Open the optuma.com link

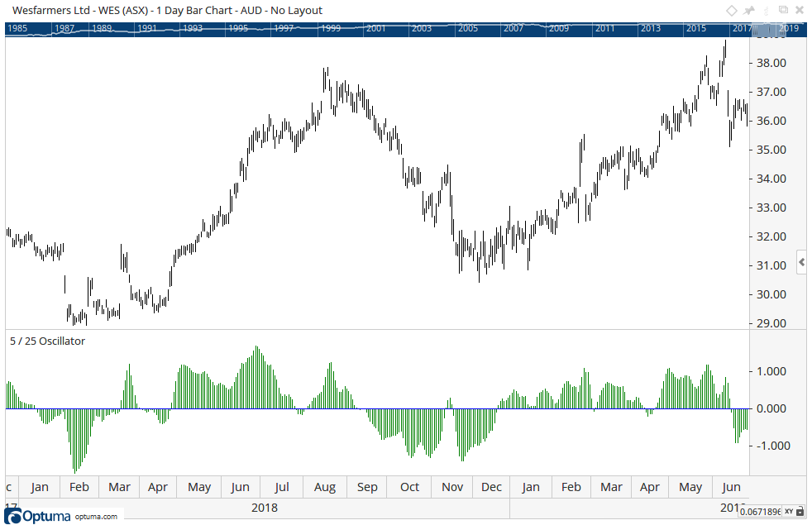click(x=96, y=516)
